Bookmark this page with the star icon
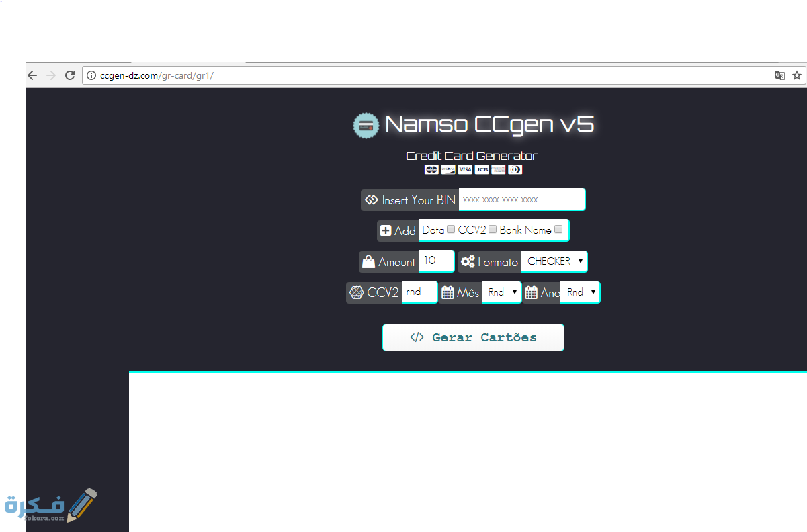This screenshot has height=532, width=807. point(797,75)
